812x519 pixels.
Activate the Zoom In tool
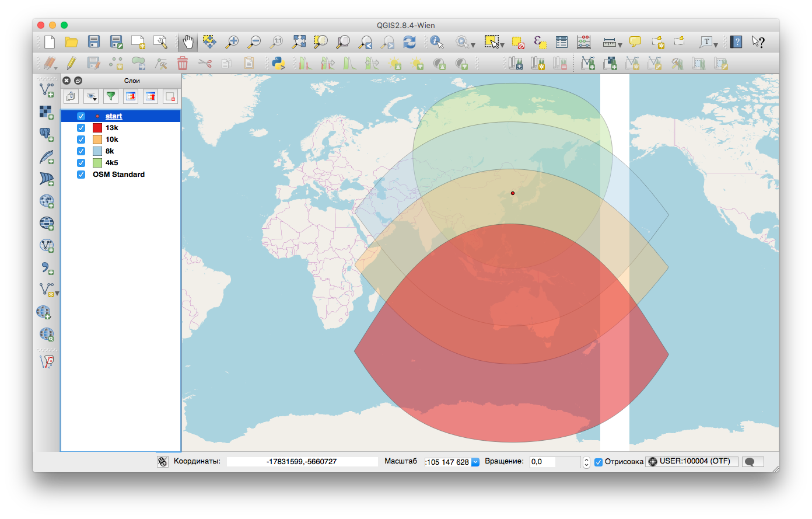(x=233, y=41)
